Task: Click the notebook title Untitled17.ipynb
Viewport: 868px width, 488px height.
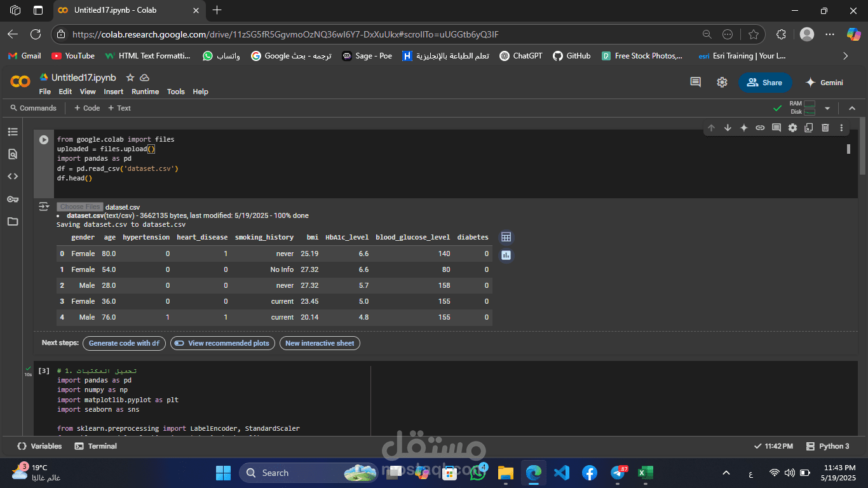Action: (x=84, y=78)
